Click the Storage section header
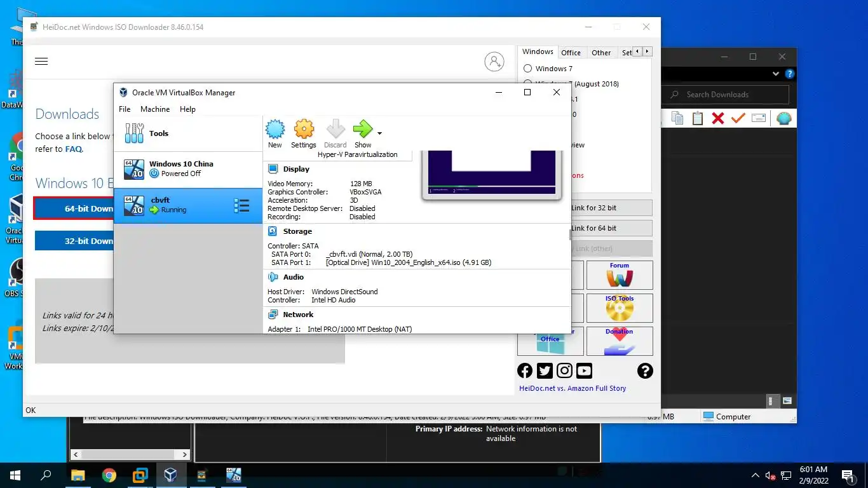This screenshot has height=488, width=868. coord(297,231)
